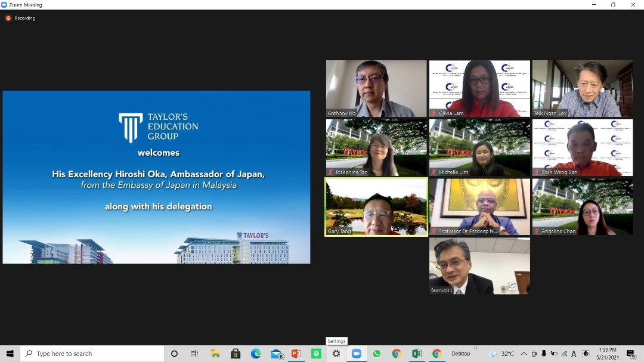The width and height of the screenshot is (644, 362).
Task: Open the Mail app in taskbar
Action: tap(277, 354)
